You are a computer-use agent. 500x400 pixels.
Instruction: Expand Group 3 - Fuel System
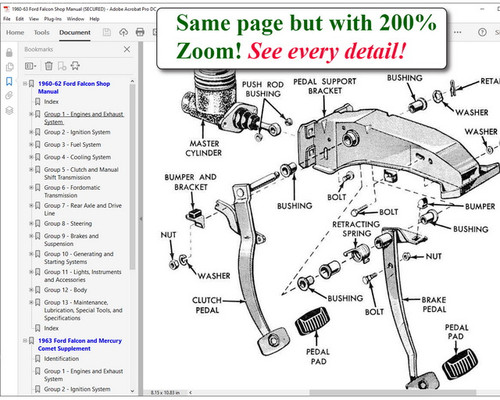31,144
